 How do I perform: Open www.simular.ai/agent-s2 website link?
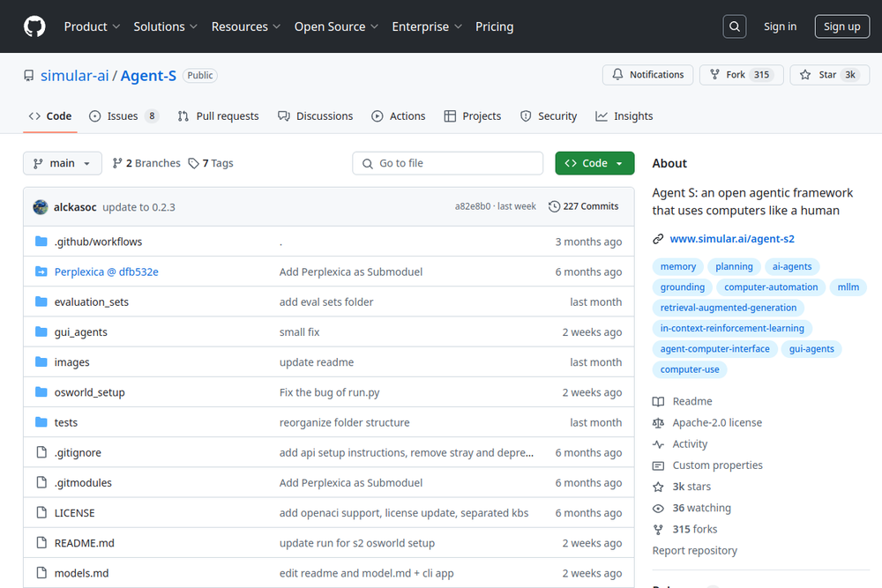tap(732, 239)
